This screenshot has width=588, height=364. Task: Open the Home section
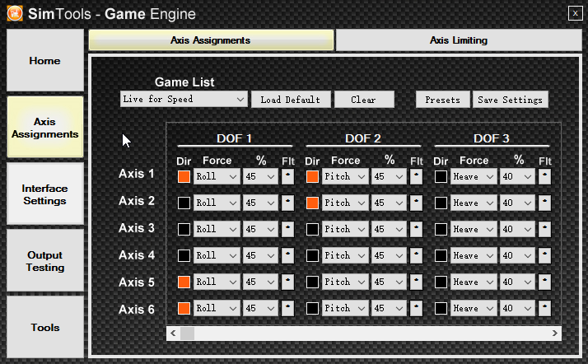[x=45, y=60]
